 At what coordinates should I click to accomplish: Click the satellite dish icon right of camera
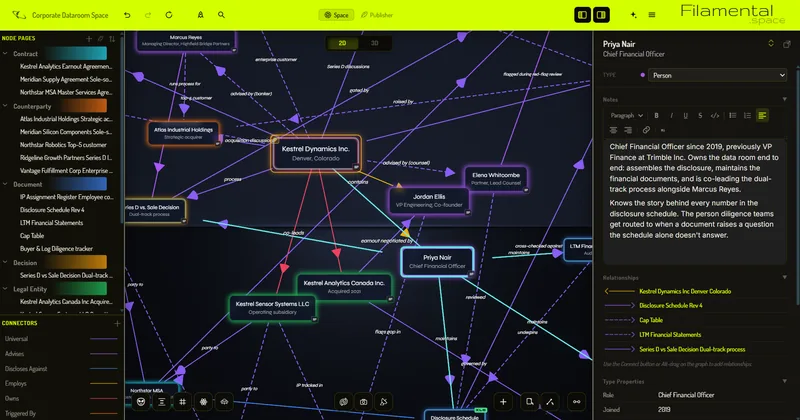[x=384, y=402]
